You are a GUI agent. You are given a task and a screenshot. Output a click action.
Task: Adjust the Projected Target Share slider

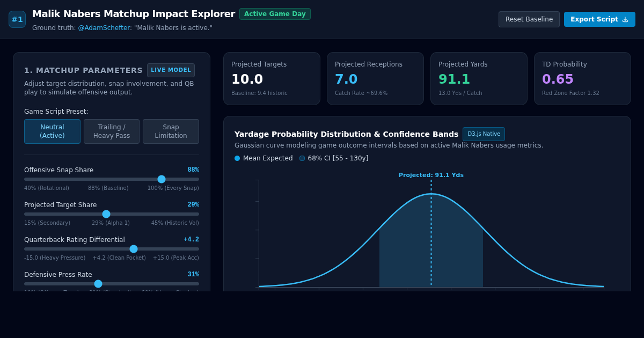tap(112, 214)
